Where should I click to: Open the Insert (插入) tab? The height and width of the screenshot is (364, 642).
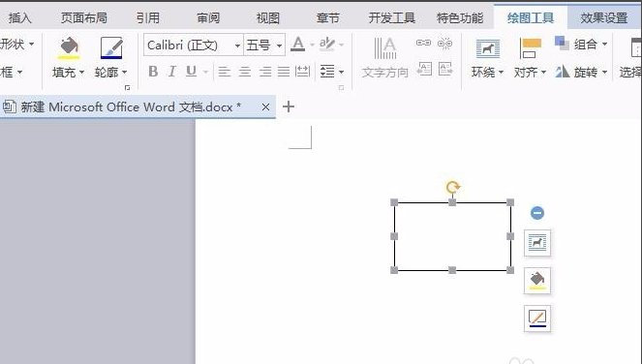click(x=19, y=18)
